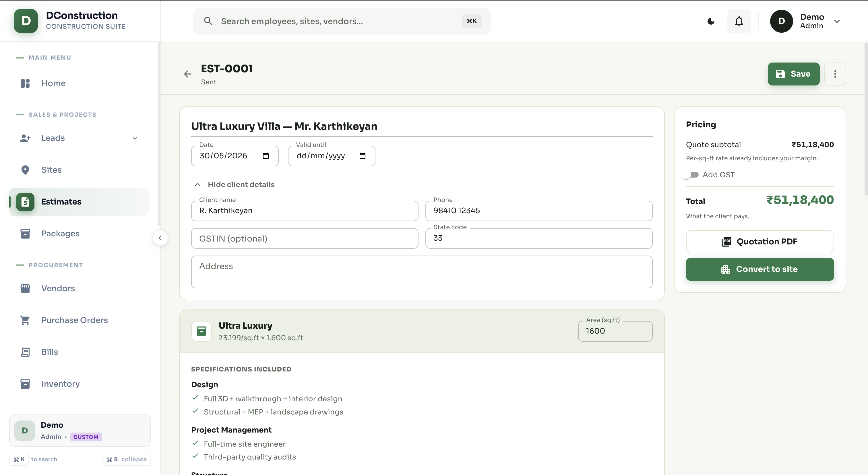Click the sidebar Demo profile avatar
The image size is (868, 475).
coord(25,431)
